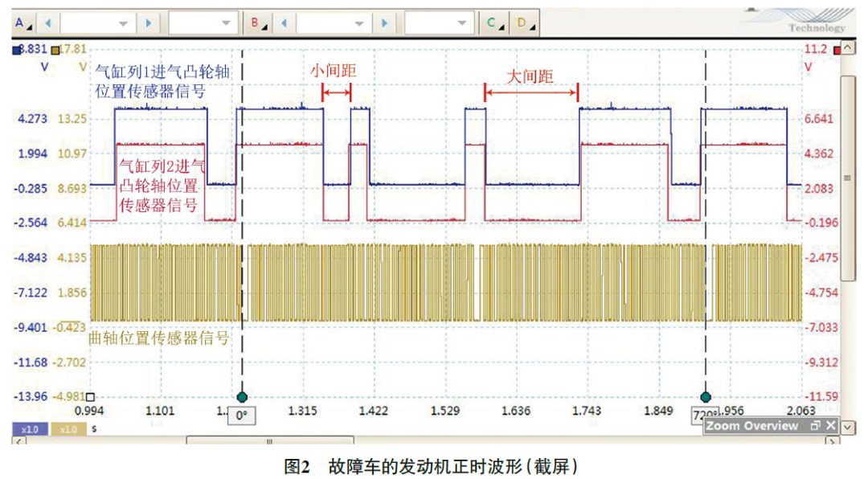
Task: Click time axis value 2.063
Action: 801,411
